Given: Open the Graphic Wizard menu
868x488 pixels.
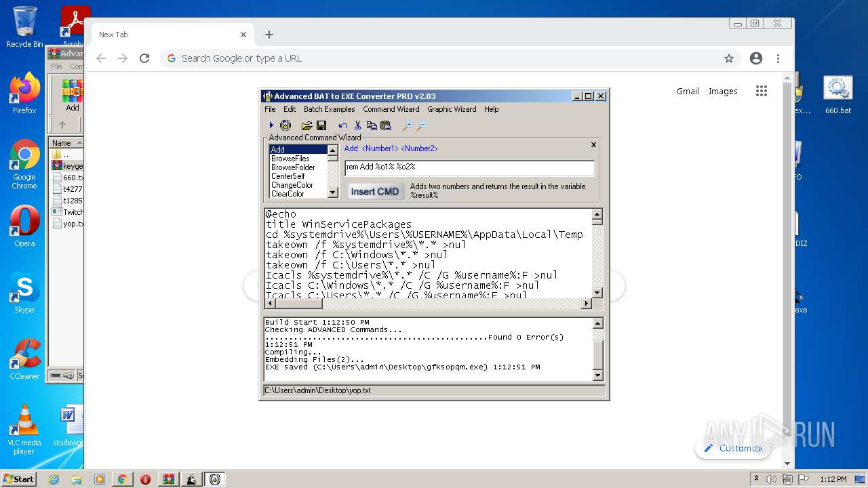Looking at the screenshot, I should [452, 109].
